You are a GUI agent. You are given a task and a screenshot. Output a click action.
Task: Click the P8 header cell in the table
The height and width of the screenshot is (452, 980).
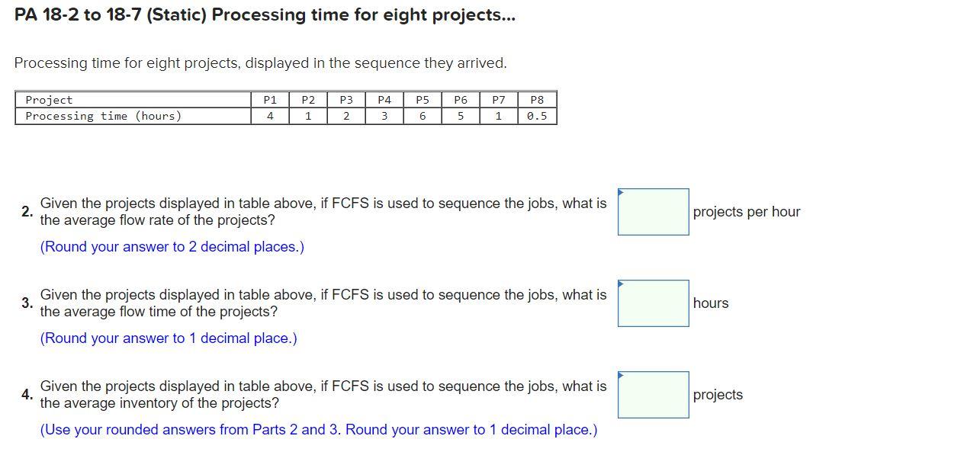[537, 99]
